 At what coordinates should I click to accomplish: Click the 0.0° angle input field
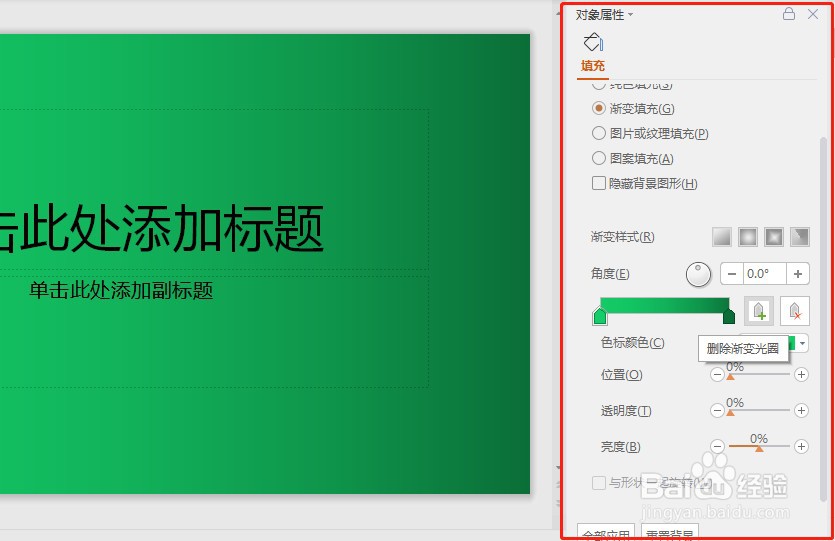(x=764, y=274)
